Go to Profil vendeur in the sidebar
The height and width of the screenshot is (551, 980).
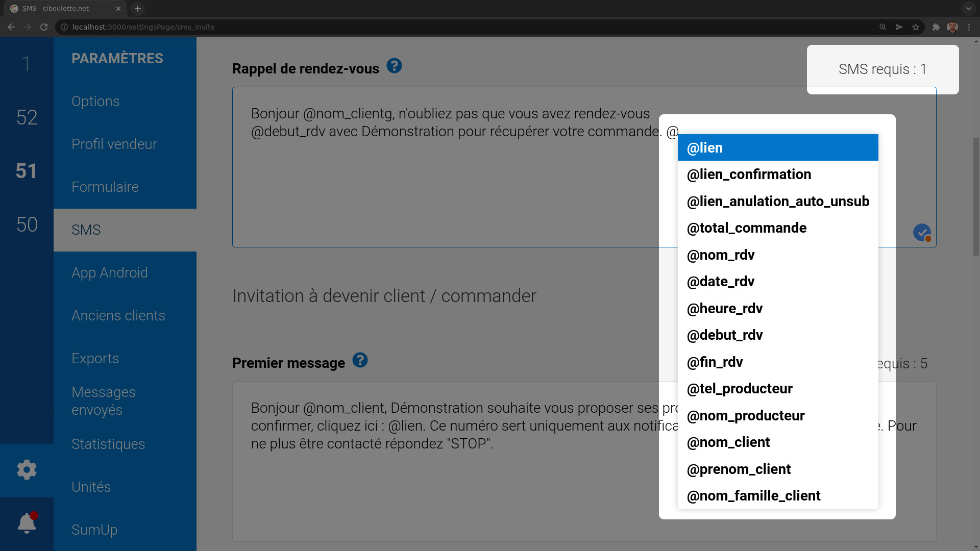pyautogui.click(x=114, y=144)
